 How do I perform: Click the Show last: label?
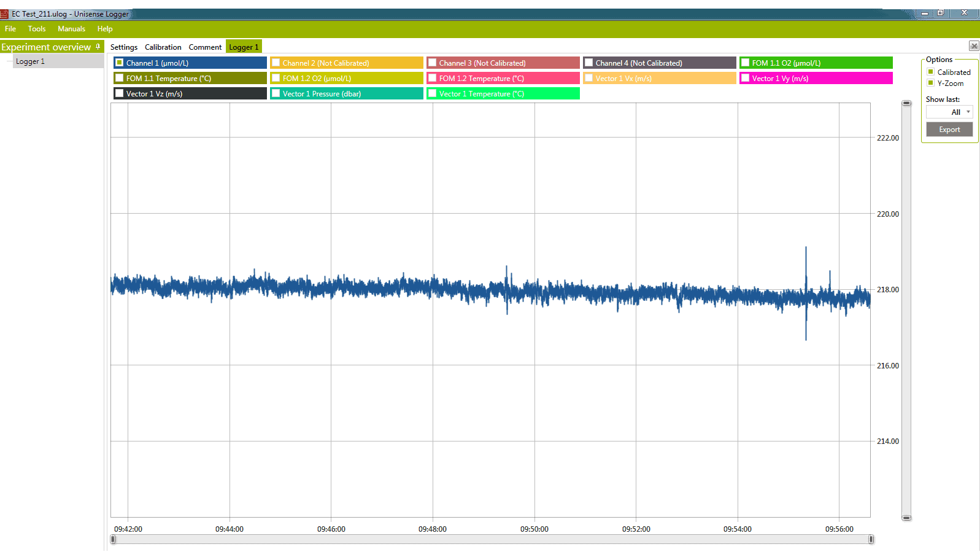pos(943,99)
